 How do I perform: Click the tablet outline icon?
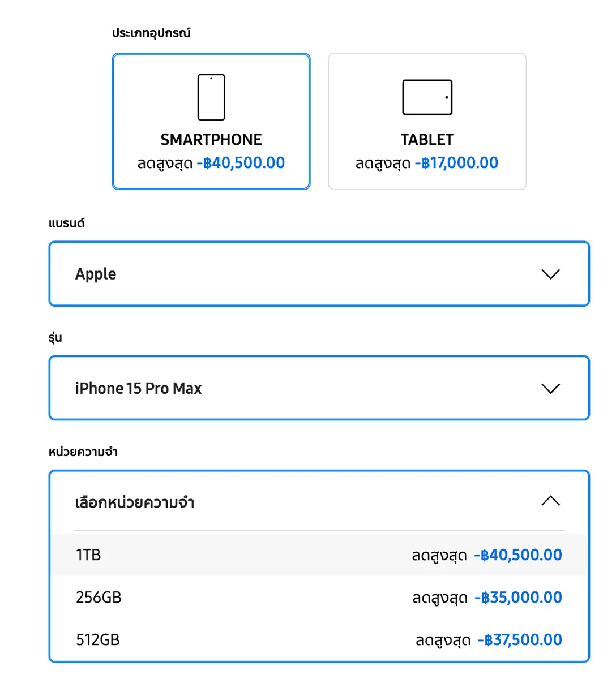coord(427,97)
